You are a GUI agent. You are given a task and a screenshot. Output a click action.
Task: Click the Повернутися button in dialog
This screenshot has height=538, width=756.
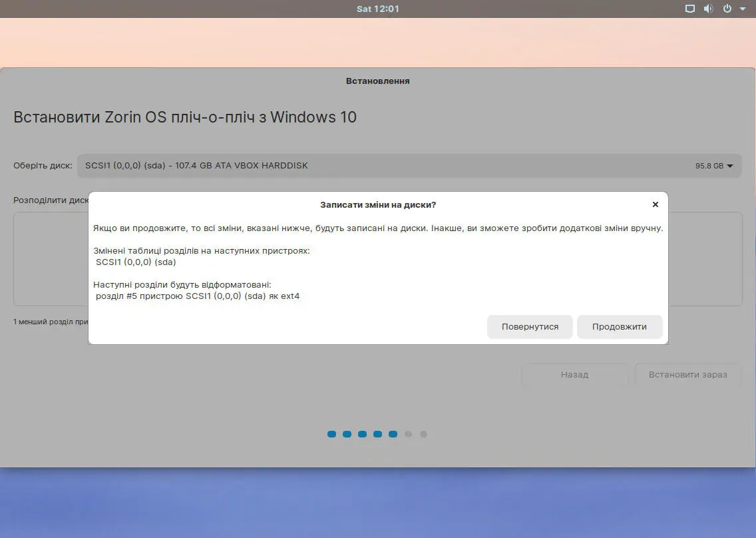[x=530, y=327]
